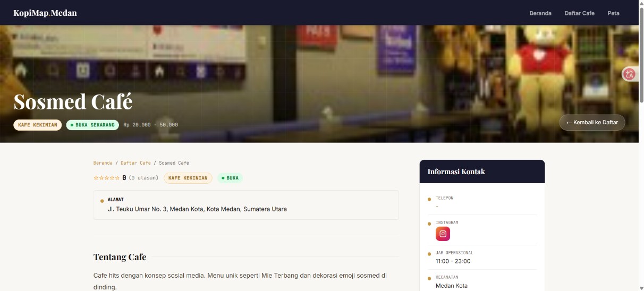Screen dimensions: 644x291
Task: Click the Jam Operasional label
Action: point(454,253)
